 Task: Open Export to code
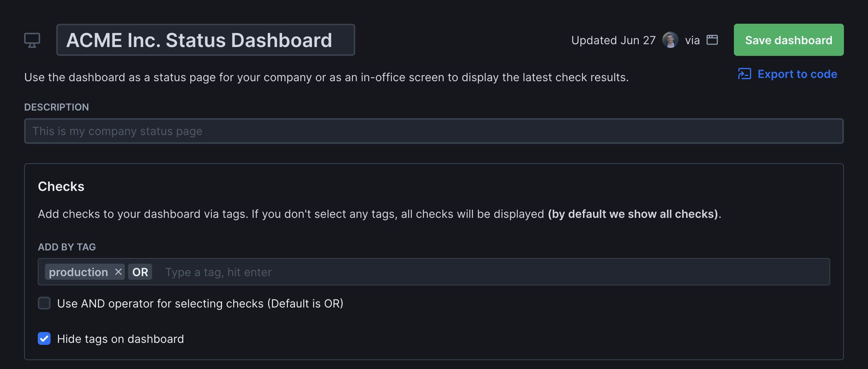click(797, 74)
